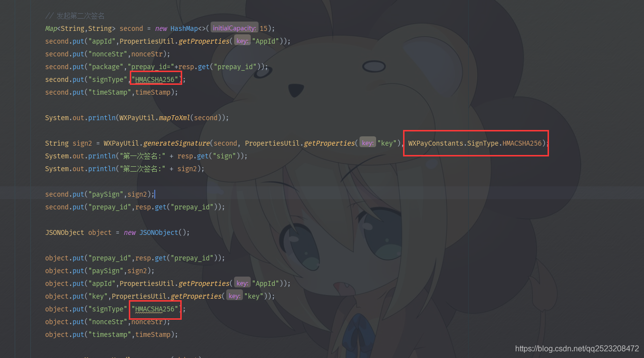Click the generateSignature method call
The image size is (644, 358).
click(x=176, y=143)
